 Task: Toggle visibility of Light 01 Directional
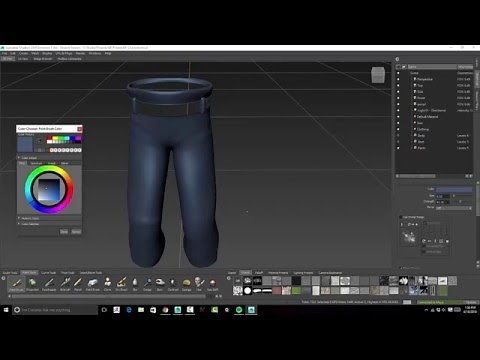pos(398,110)
